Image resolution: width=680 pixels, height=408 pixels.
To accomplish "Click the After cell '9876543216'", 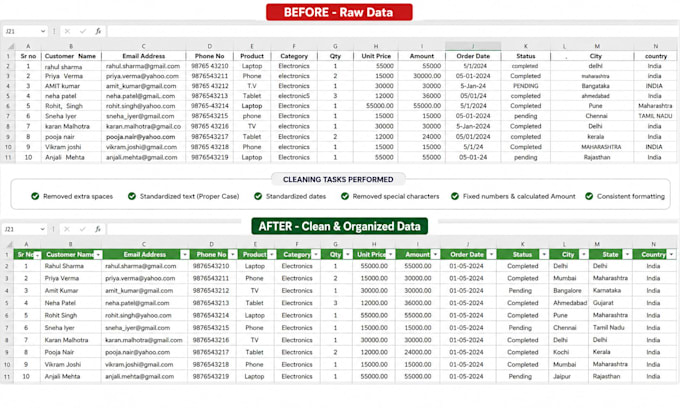I will (x=211, y=340).
